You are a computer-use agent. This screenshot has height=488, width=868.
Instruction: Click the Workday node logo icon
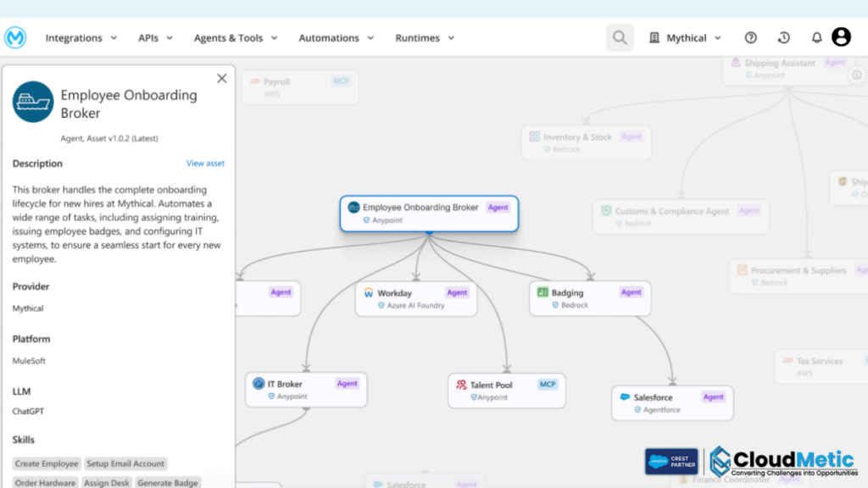tap(369, 292)
